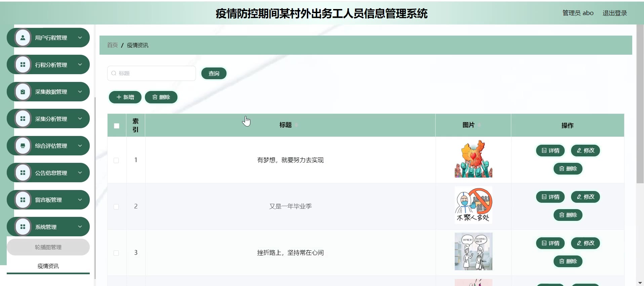
Task: Click the 采集数据管理 clipboard icon
Action: [x=23, y=92]
